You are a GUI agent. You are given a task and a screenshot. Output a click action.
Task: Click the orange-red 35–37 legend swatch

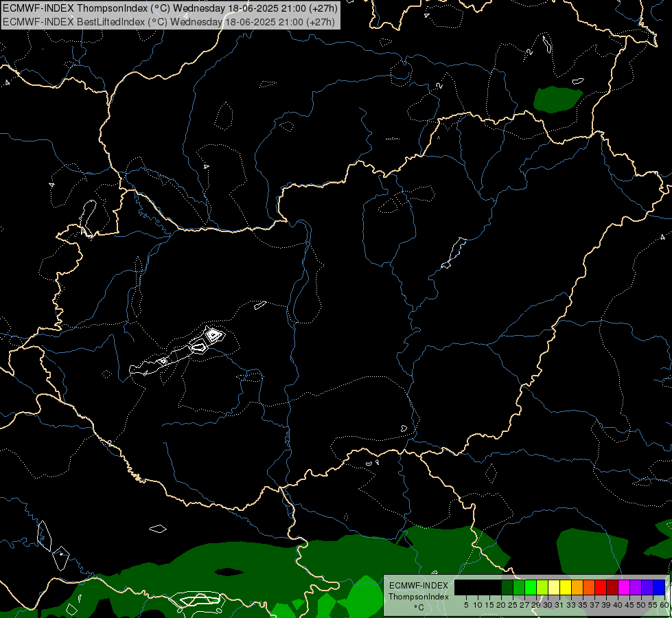(x=588, y=587)
